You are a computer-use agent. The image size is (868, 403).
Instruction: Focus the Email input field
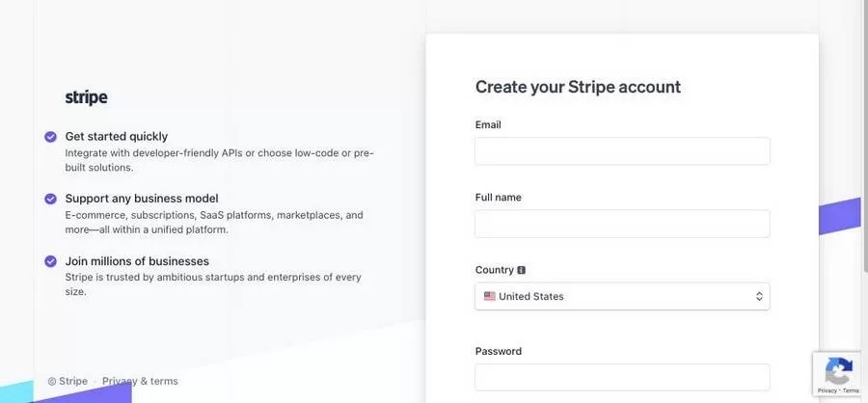[622, 151]
